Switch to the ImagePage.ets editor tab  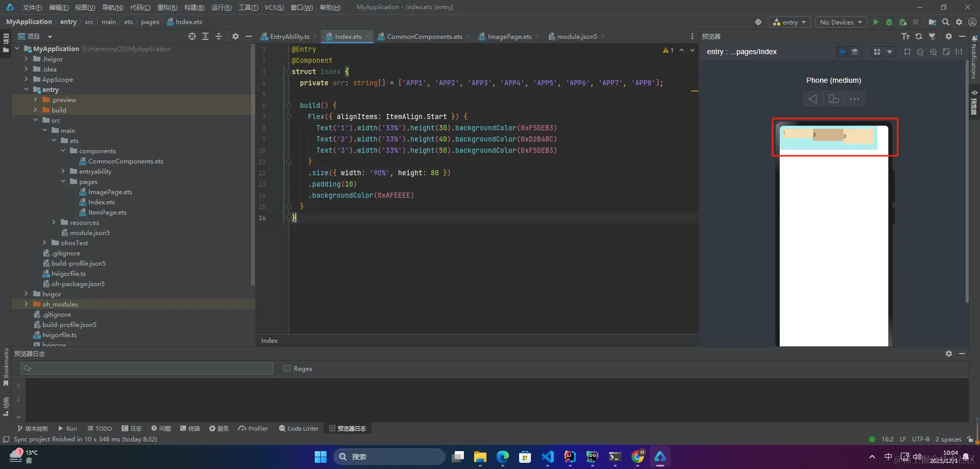click(x=509, y=36)
